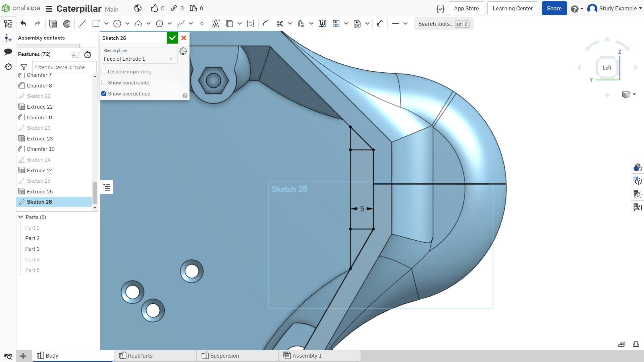Open the Onshape document hamburger menu
This screenshot has width=644, height=362.
coord(49,9)
